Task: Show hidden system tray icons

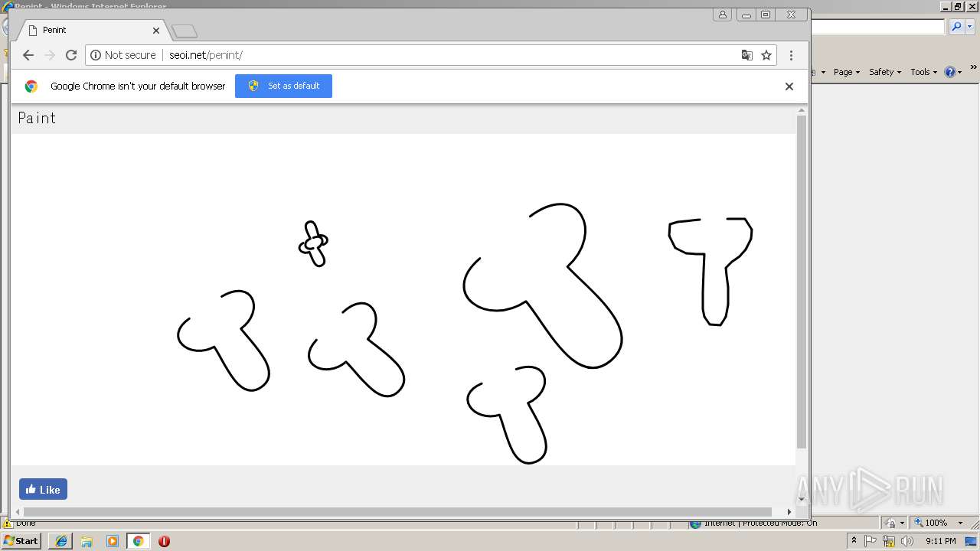Action: pyautogui.click(x=854, y=541)
